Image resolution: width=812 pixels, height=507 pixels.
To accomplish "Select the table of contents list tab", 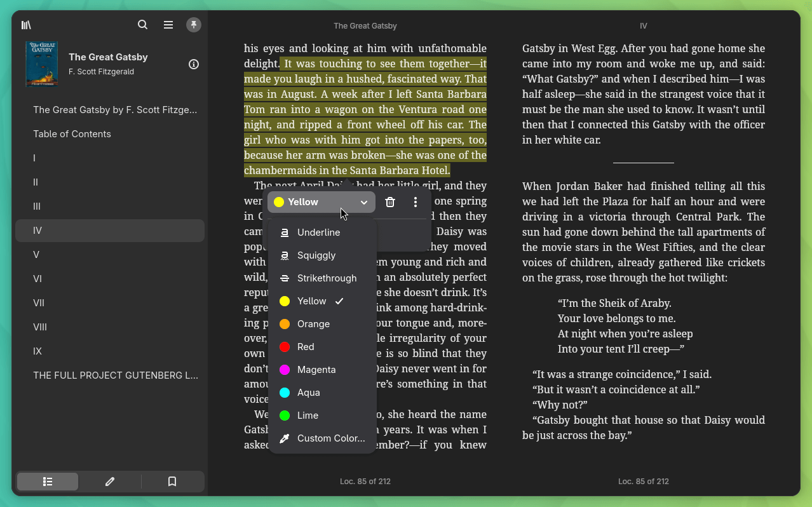I will coord(48,482).
